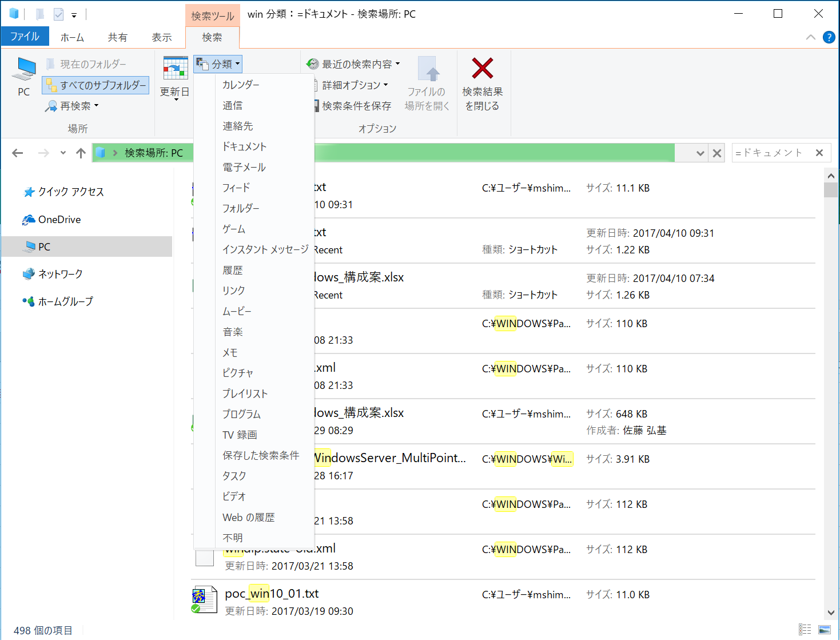Open ネットワーク in the navigation pane

click(x=53, y=274)
